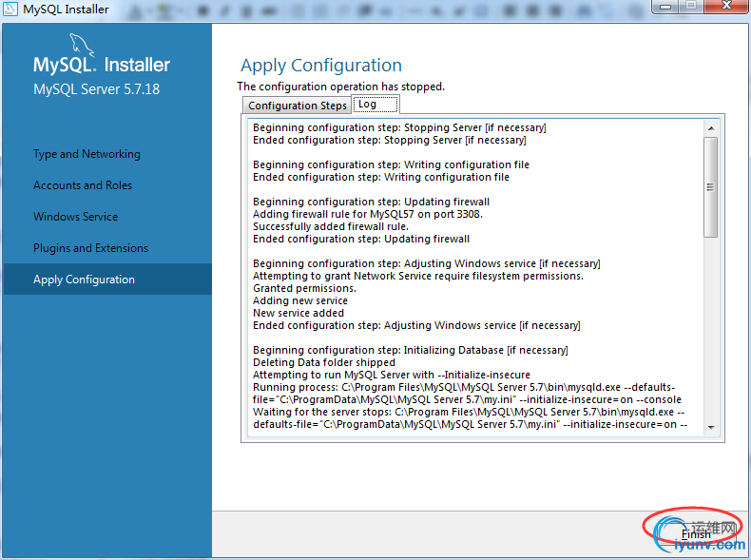
Task: Select Apply Configuration in the sidebar
Action: (x=107, y=280)
